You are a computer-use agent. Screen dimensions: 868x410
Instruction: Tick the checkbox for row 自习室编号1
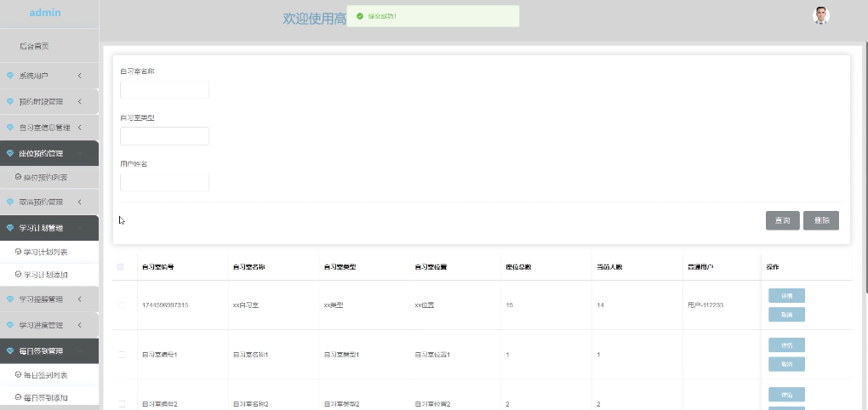tap(122, 355)
